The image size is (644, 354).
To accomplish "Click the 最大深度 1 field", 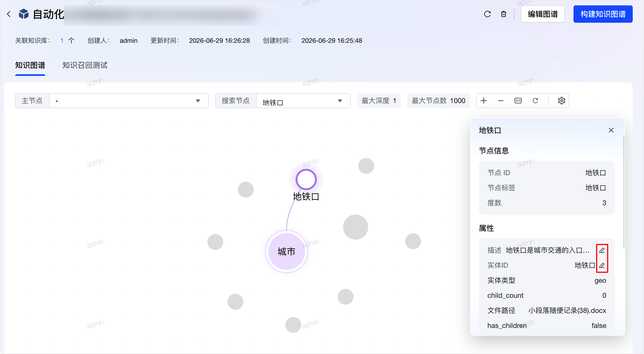I will 379,101.
